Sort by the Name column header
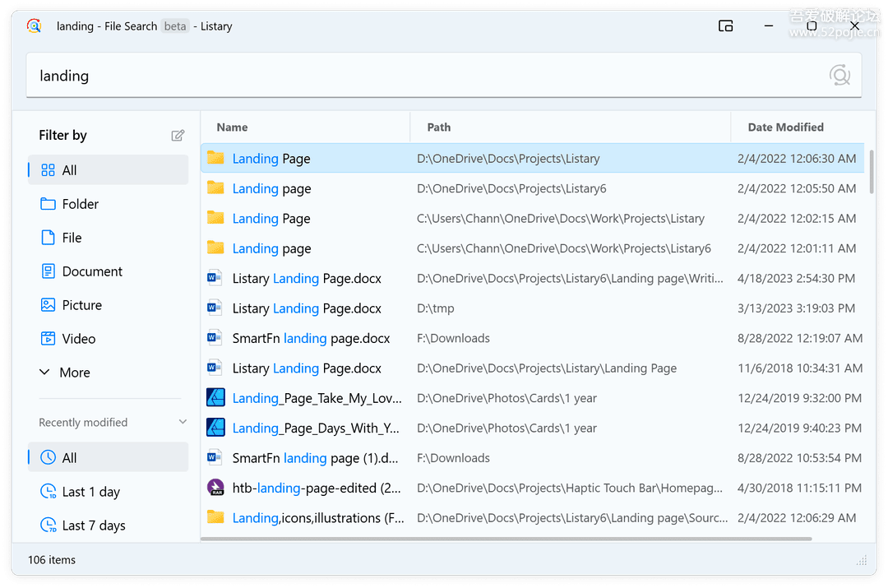This screenshot has width=888, height=588. click(305, 127)
